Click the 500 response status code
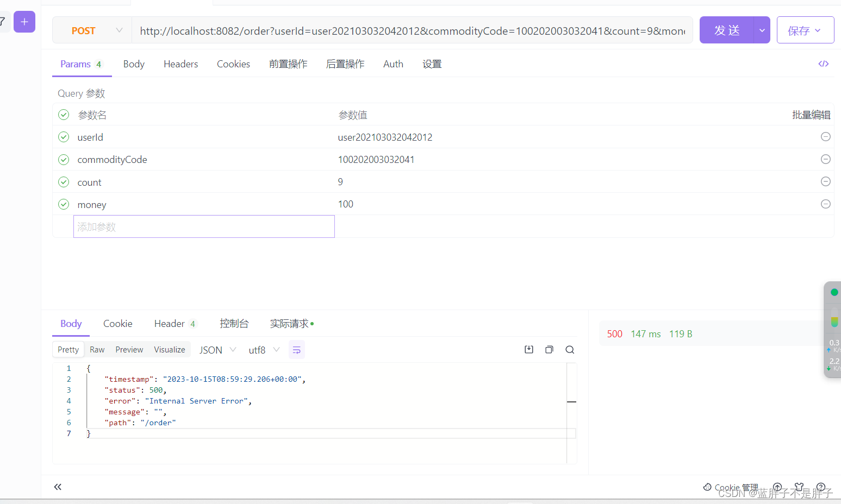This screenshot has width=841, height=504. tap(615, 334)
